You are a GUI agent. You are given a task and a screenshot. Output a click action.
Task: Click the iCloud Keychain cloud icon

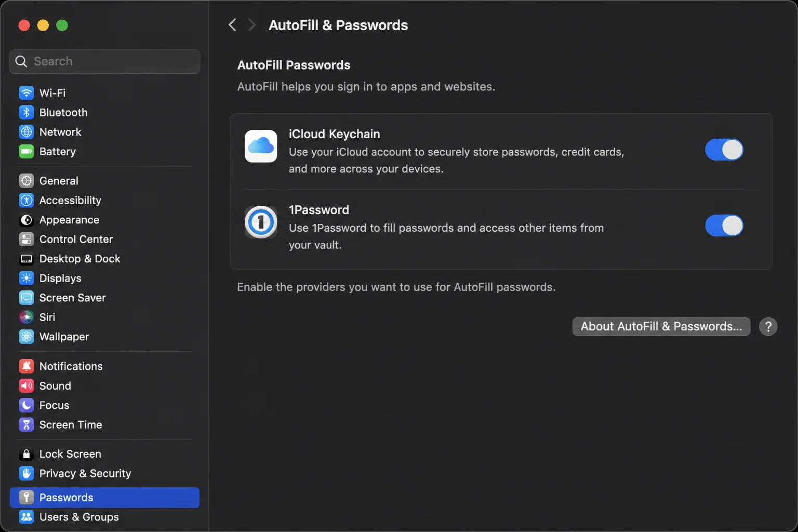point(261,146)
